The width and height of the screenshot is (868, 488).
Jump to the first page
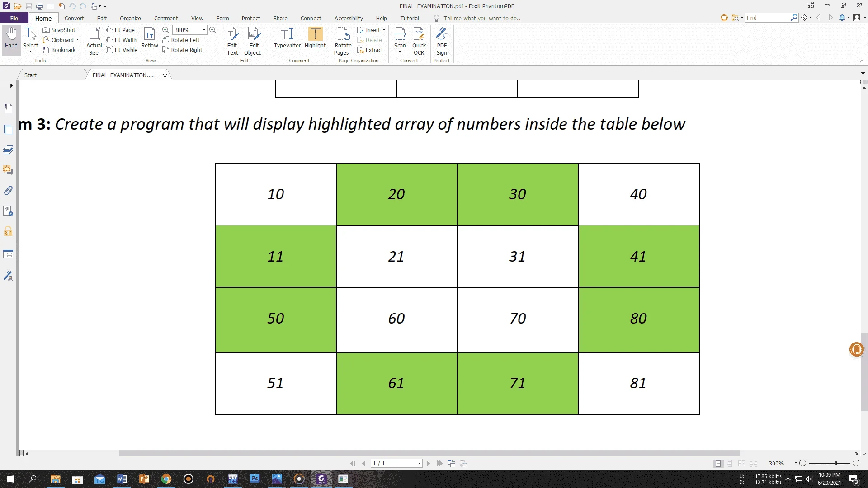(353, 463)
